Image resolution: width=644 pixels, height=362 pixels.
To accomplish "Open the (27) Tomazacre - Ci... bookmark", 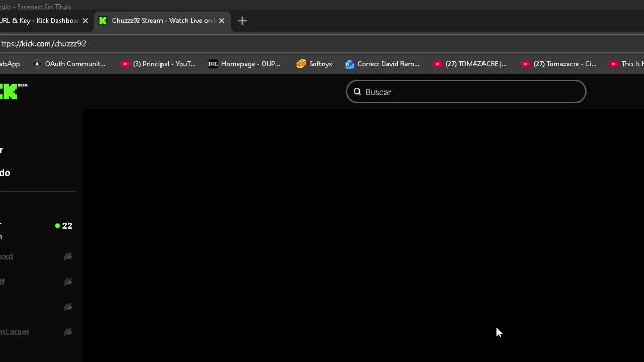I will click(559, 64).
